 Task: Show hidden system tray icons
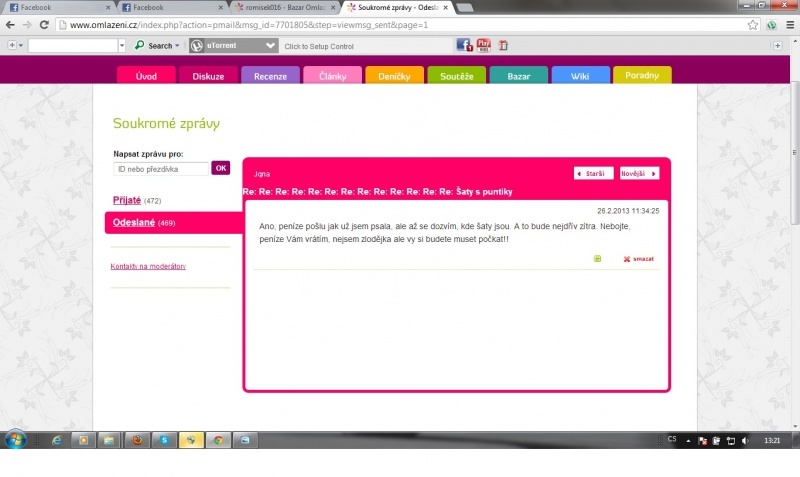(690, 440)
